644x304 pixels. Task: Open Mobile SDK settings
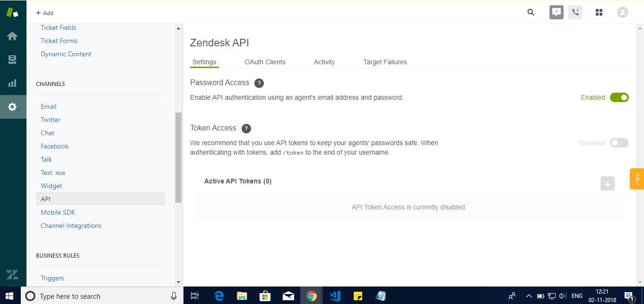[58, 212]
